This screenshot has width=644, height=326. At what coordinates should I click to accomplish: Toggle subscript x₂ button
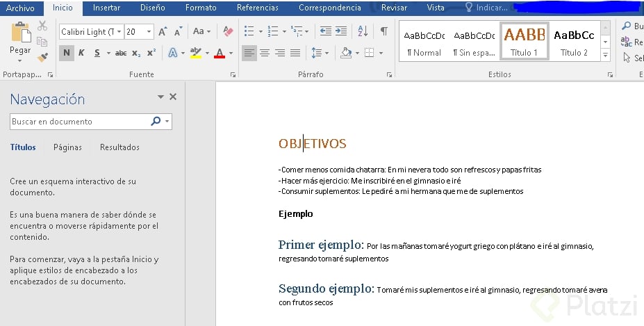point(136,53)
